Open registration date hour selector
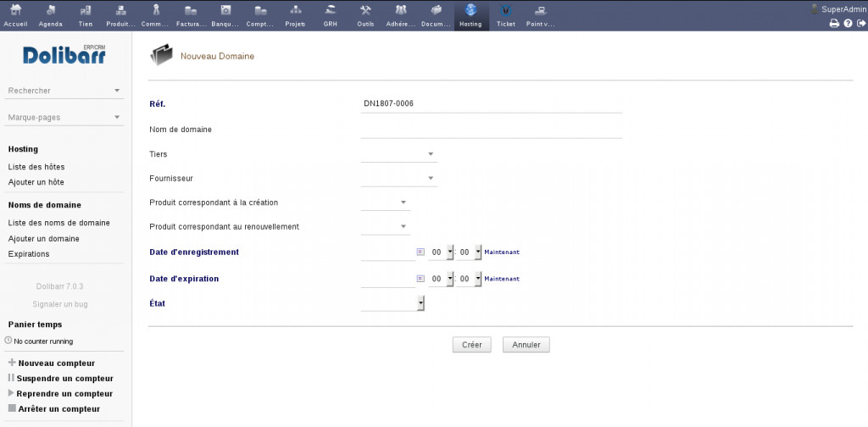Image resolution: width=868 pixels, height=427 pixels. tap(442, 252)
